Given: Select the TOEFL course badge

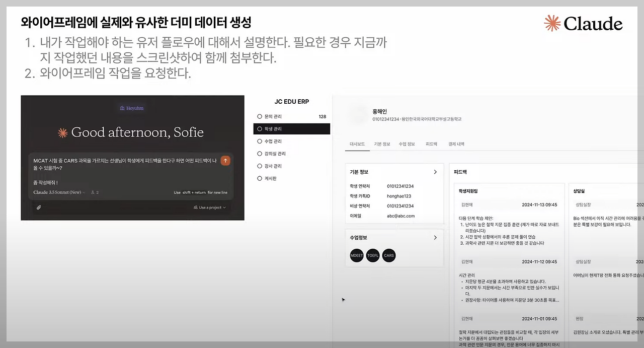Looking at the screenshot, I should [373, 255].
